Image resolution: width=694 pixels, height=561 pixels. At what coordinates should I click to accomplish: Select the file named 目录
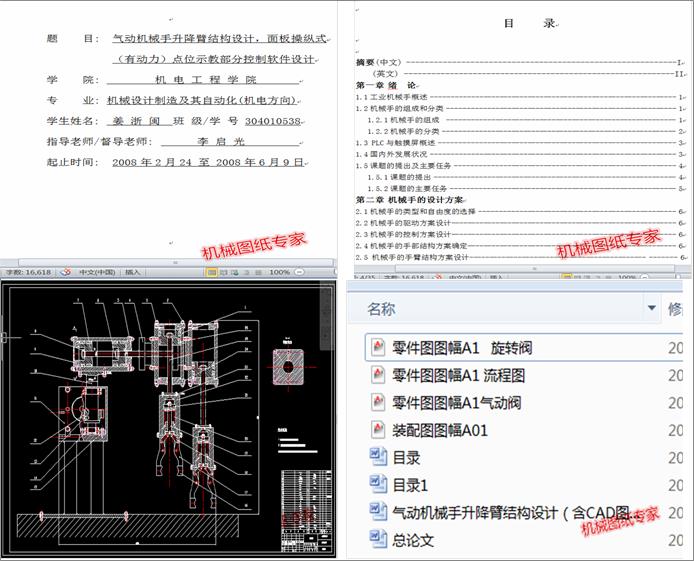(x=406, y=458)
